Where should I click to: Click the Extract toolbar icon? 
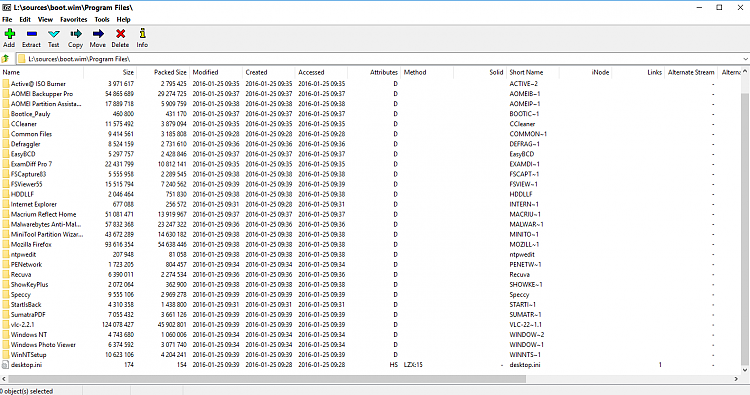pyautogui.click(x=32, y=34)
